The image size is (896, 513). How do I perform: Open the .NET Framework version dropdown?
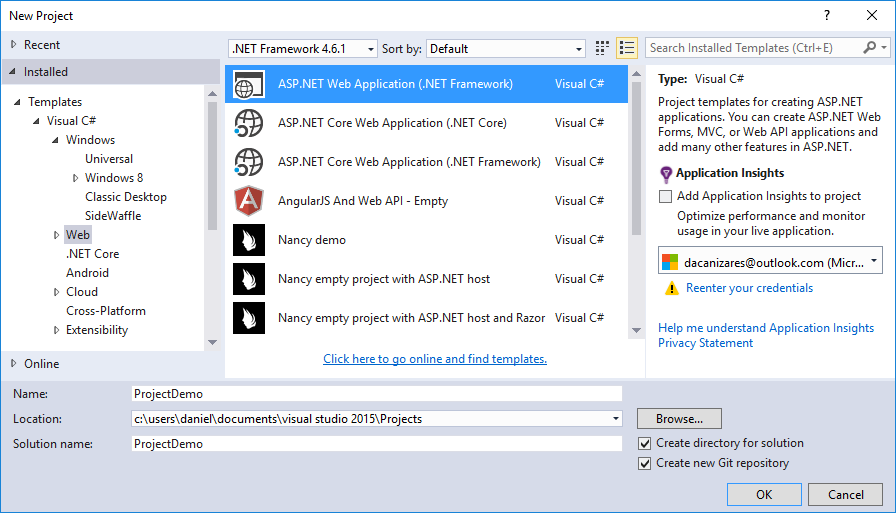coord(303,49)
